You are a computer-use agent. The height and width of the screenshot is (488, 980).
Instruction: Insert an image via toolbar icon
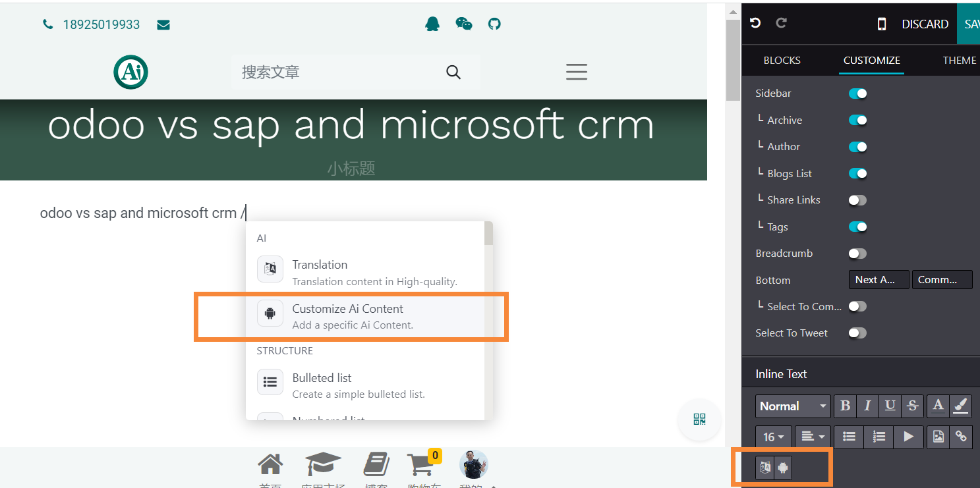(x=938, y=436)
